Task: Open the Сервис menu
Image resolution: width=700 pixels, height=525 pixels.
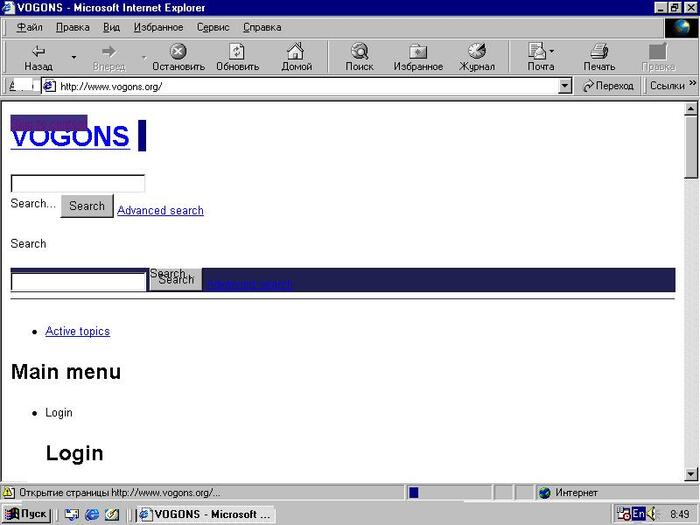Action: tap(212, 27)
